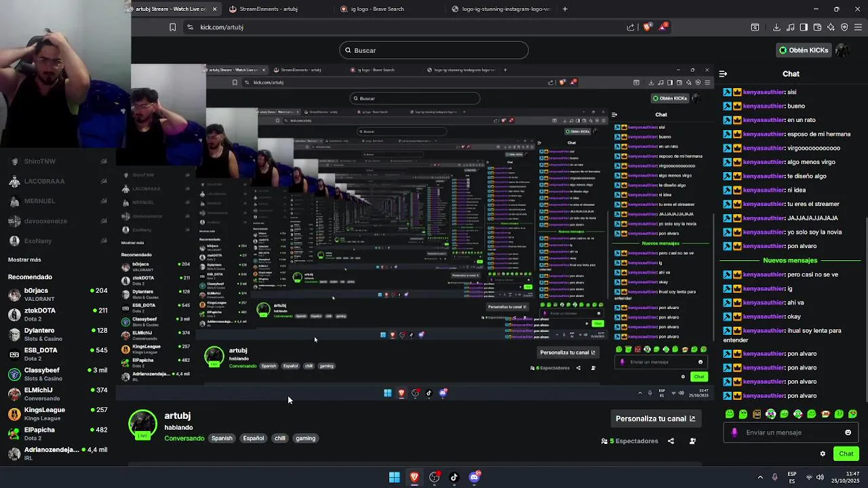The image size is (868, 488).
Task: Open chat settings gear icon
Action: pos(823,454)
